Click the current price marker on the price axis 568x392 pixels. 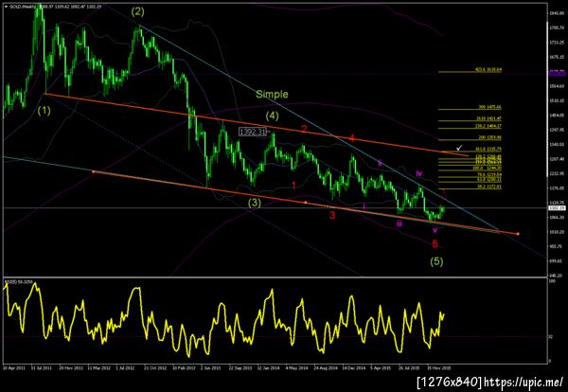(558, 208)
